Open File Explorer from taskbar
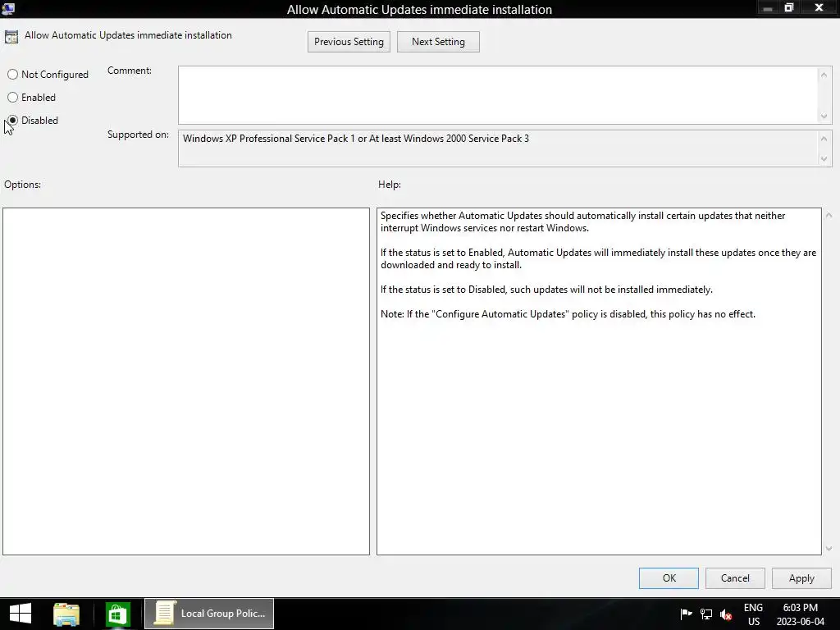 (x=66, y=614)
